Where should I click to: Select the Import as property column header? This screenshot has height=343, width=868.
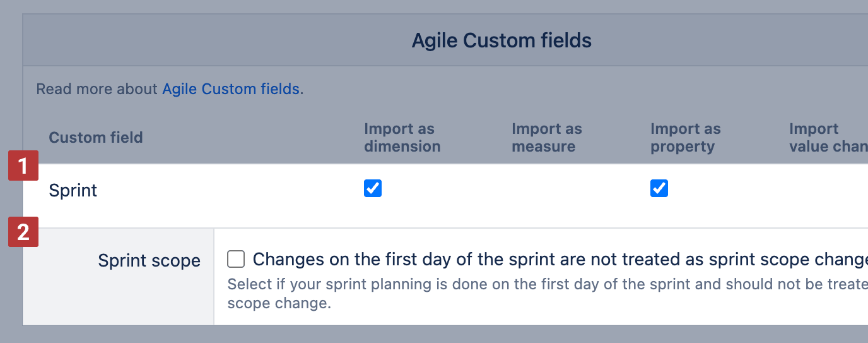(x=685, y=138)
